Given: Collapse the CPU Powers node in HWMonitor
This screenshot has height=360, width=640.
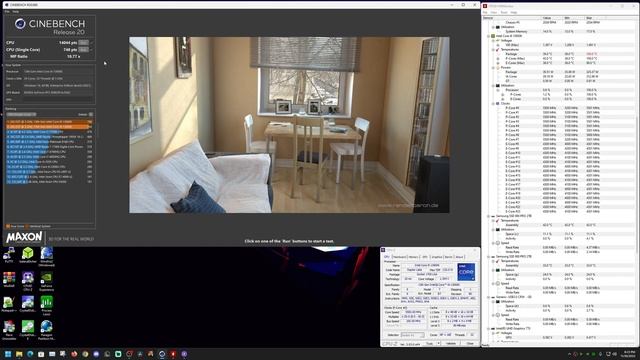Looking at the screenshot, I should [x=493, y=67].
